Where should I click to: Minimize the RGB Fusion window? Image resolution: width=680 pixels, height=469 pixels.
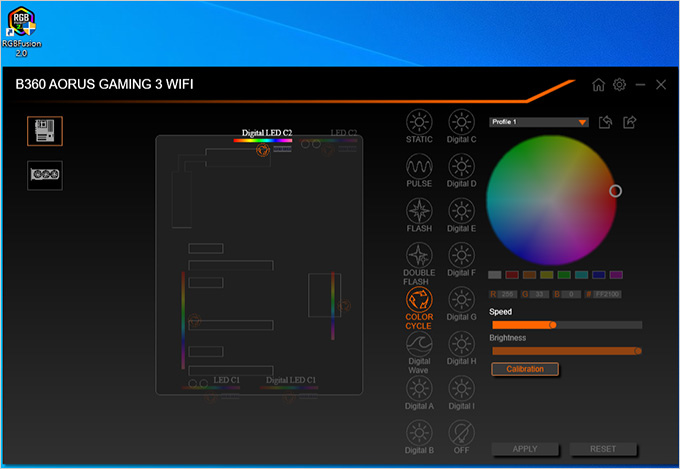[x=640, y=85]
